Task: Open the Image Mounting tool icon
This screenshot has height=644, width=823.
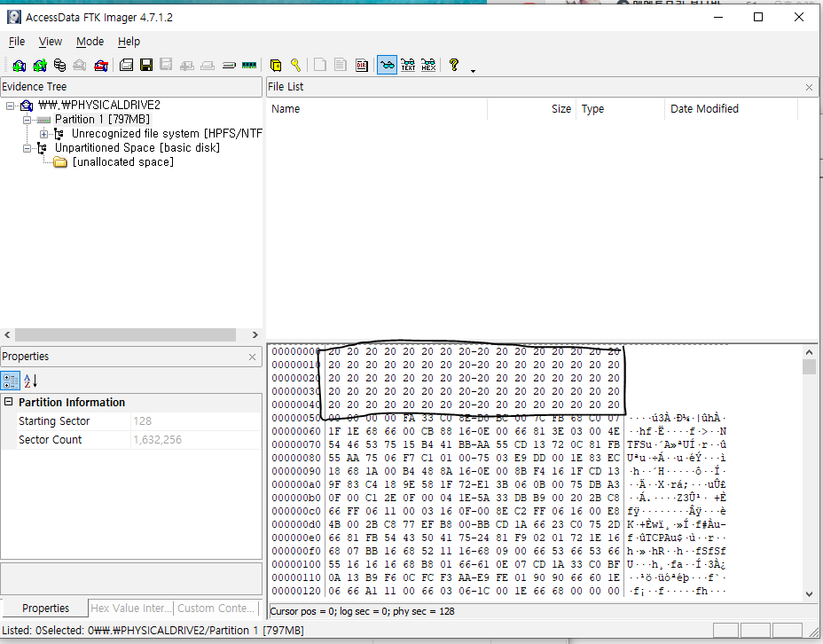Action: 59,65
